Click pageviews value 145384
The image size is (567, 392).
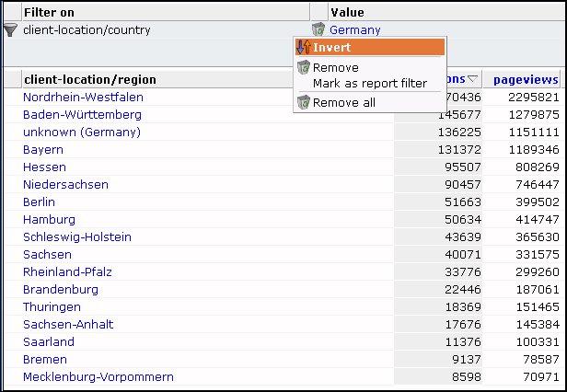click(x=538, y=324)
